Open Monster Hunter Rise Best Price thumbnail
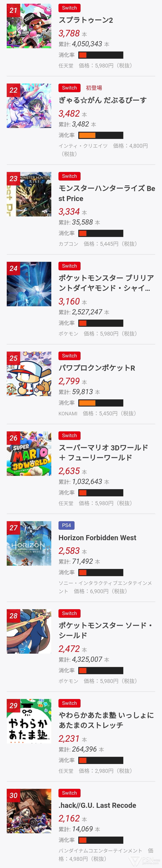Viewport: 162px width, 868px height. (29, 194)
